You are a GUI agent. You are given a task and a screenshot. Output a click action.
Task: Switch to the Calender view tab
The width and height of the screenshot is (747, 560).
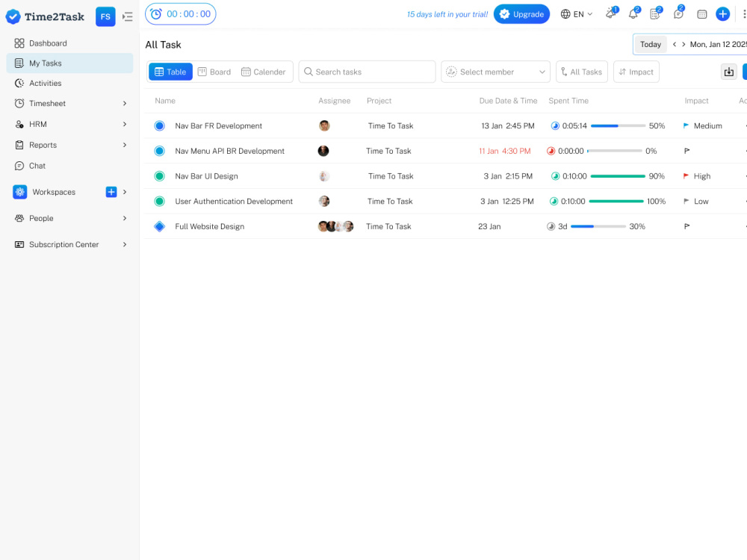[x=264, y=72]
